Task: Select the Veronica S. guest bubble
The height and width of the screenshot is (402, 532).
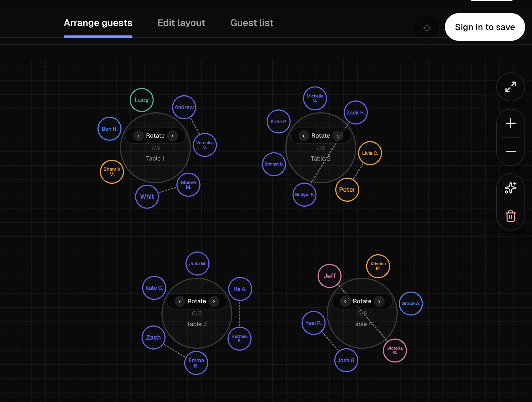Action: click(x=205, y=145)
